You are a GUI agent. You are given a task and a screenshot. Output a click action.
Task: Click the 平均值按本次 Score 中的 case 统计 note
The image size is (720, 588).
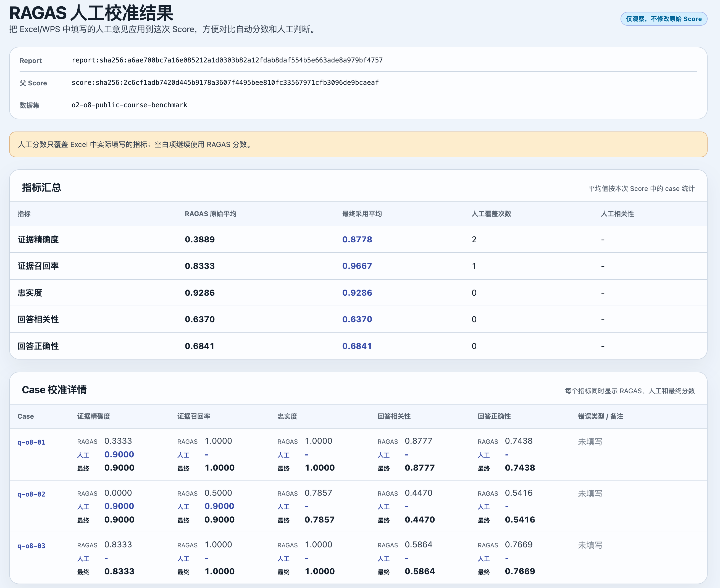[x=642, y=189]
